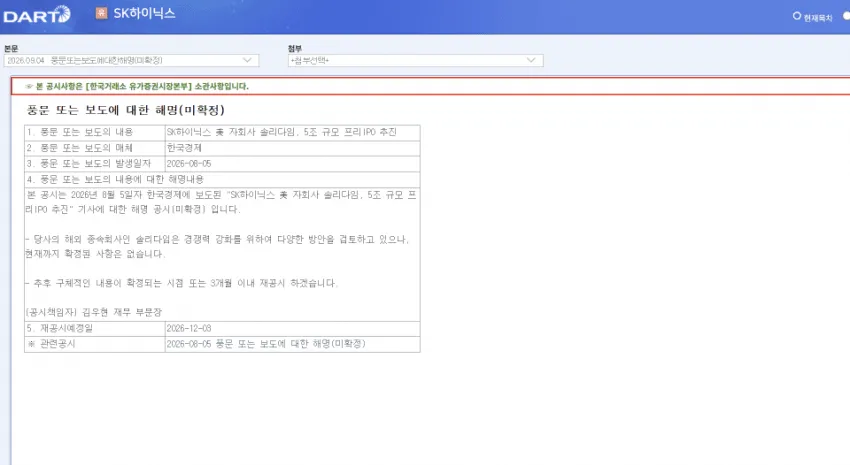Click the cell '3. 풍문 또는 보도의 발생일자'
The width and height of the screenshot is (850, 465).
tap(95, 164)
